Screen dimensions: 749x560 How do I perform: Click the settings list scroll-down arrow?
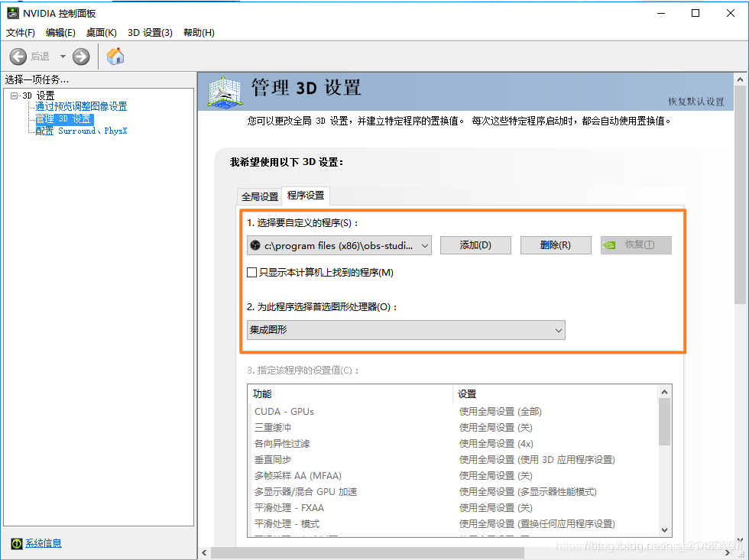[x=664, y=530]
